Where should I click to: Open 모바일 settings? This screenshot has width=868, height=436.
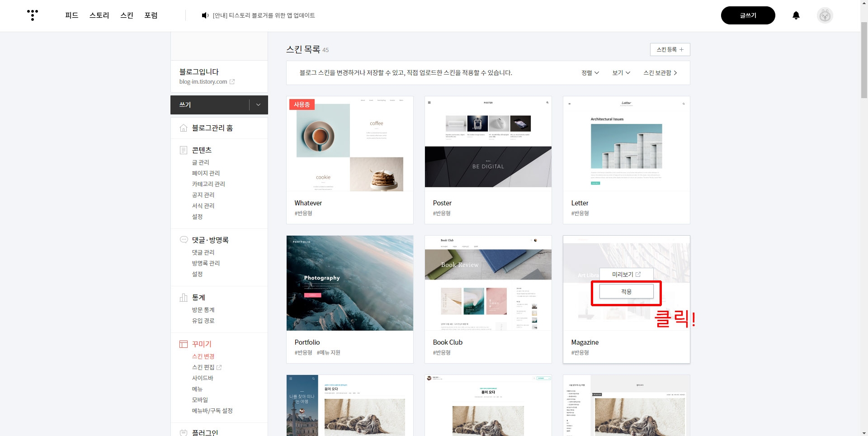click(x=200, y=400)
